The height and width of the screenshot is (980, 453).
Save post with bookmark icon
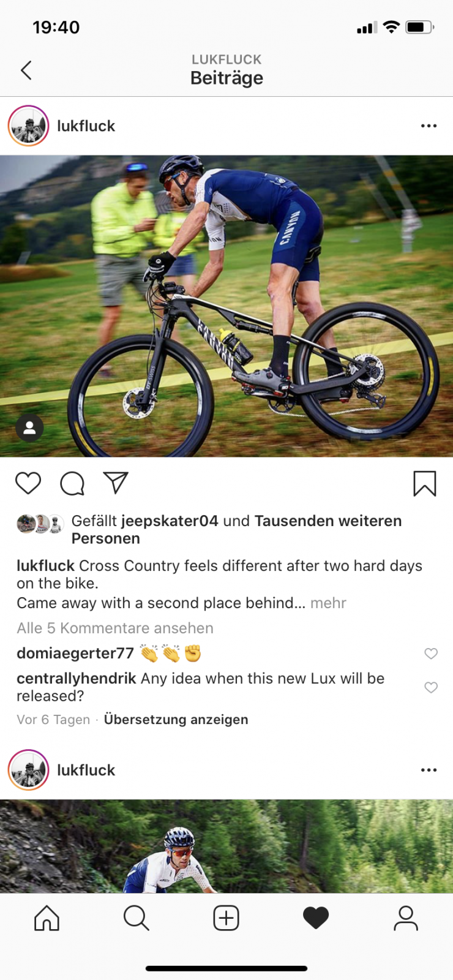click(x=425, y=483)
